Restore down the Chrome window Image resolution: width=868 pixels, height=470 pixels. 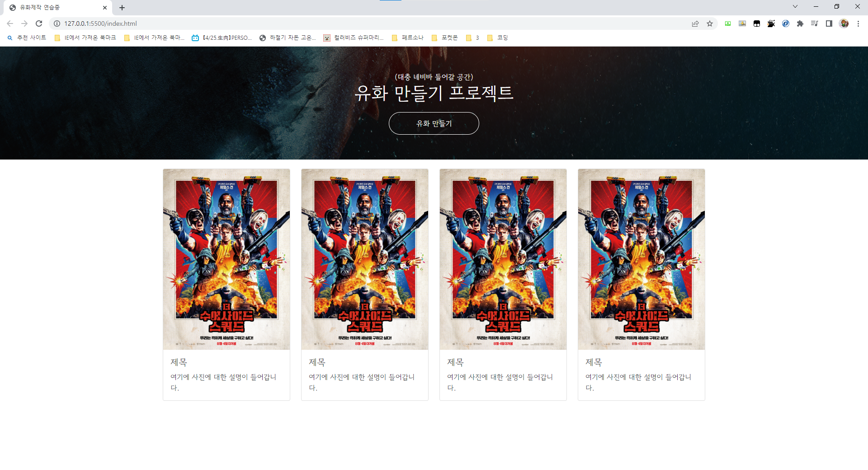point(837,6)
